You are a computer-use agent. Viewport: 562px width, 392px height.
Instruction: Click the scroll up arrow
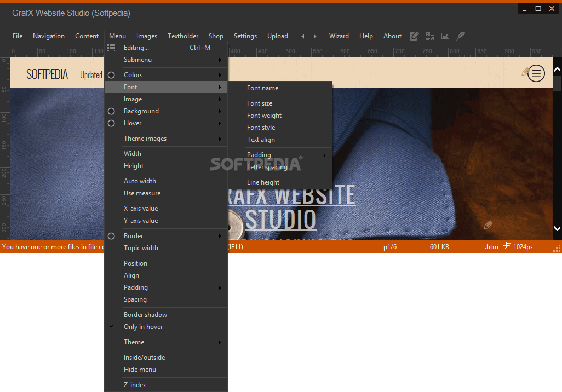(557, 70)
